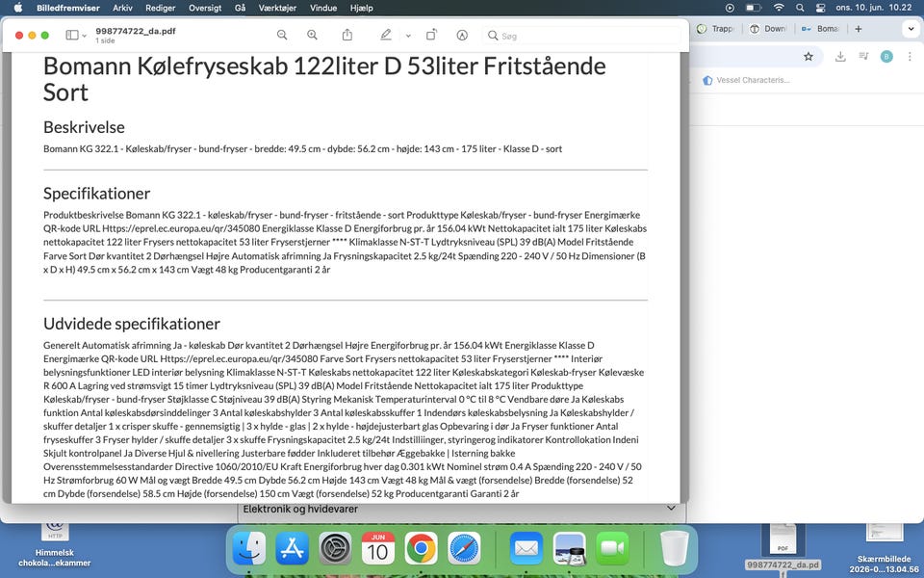Viewport: 924px width, 578px height.
Task: Open the Chrome profile avatar B
Action: coord(886,56)
